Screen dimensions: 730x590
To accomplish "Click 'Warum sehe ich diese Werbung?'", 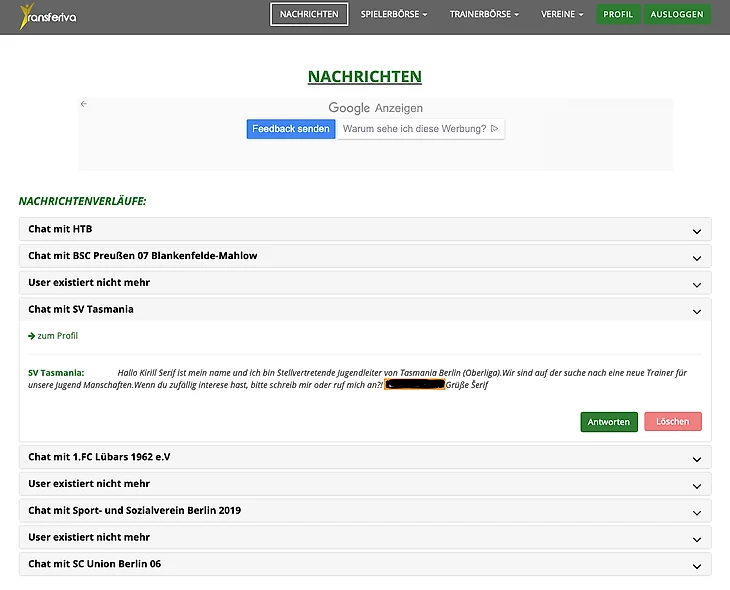I will (x=420, y=129).
